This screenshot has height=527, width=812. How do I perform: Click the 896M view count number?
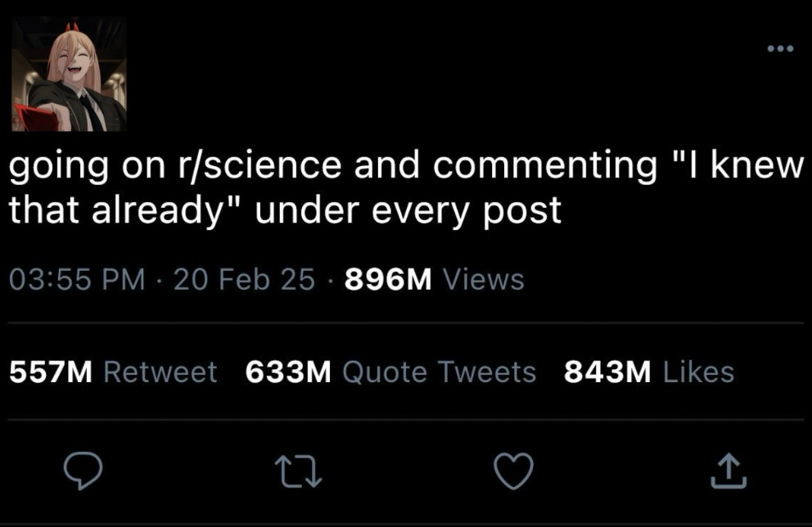(x=388, y=280)
